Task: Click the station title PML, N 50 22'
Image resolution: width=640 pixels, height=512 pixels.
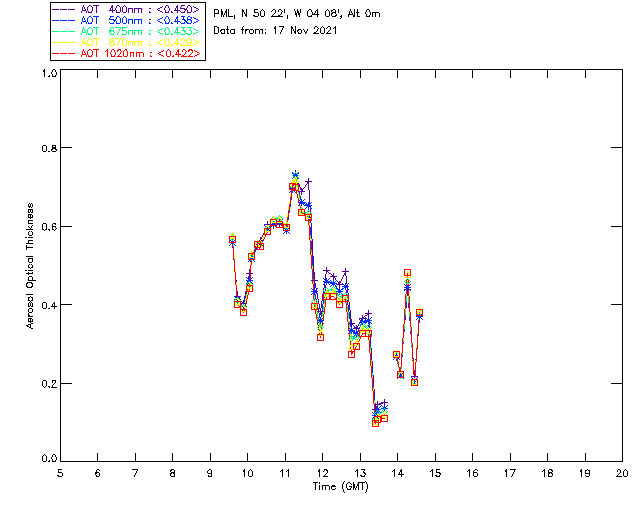Action: click(296, 14)
